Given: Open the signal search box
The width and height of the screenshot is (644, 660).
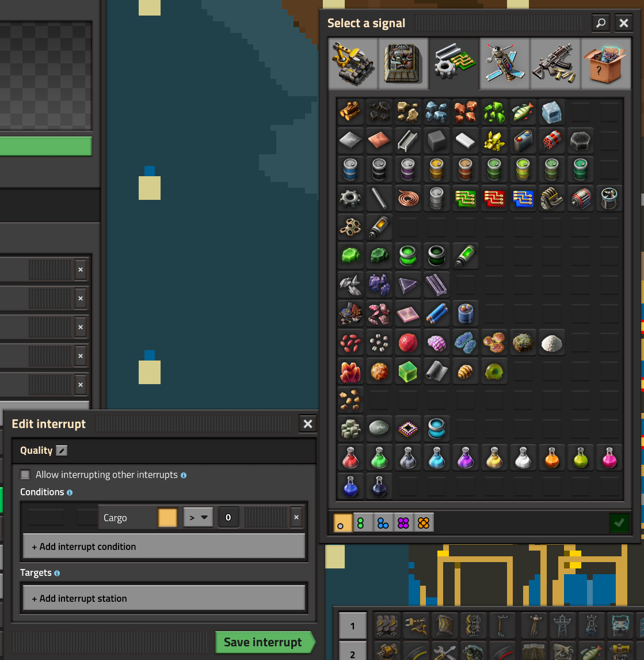Looking at the screenshot, I should 601,22.
